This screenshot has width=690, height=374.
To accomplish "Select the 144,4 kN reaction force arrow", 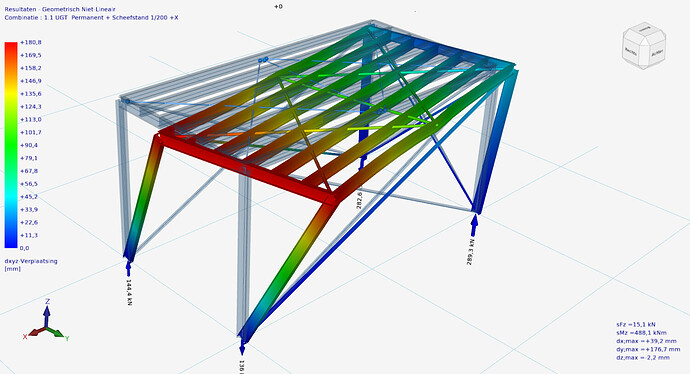I will pyautogui.click(x=128, y=268).
